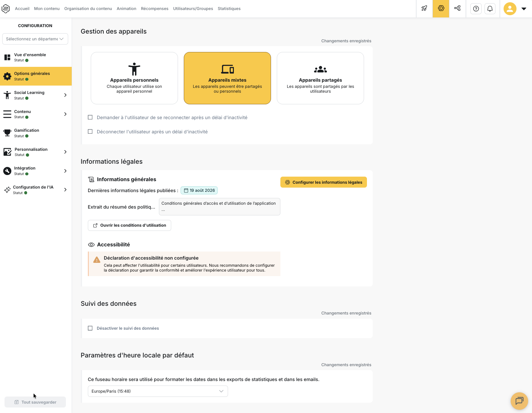Expand the Social Learning chevron

65,95
